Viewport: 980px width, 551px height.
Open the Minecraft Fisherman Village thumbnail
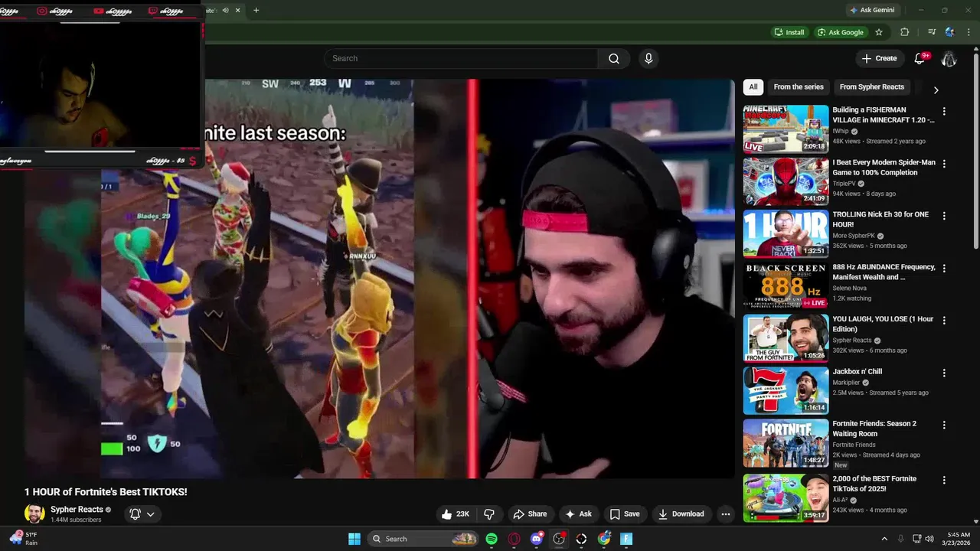tap(786, 129)
